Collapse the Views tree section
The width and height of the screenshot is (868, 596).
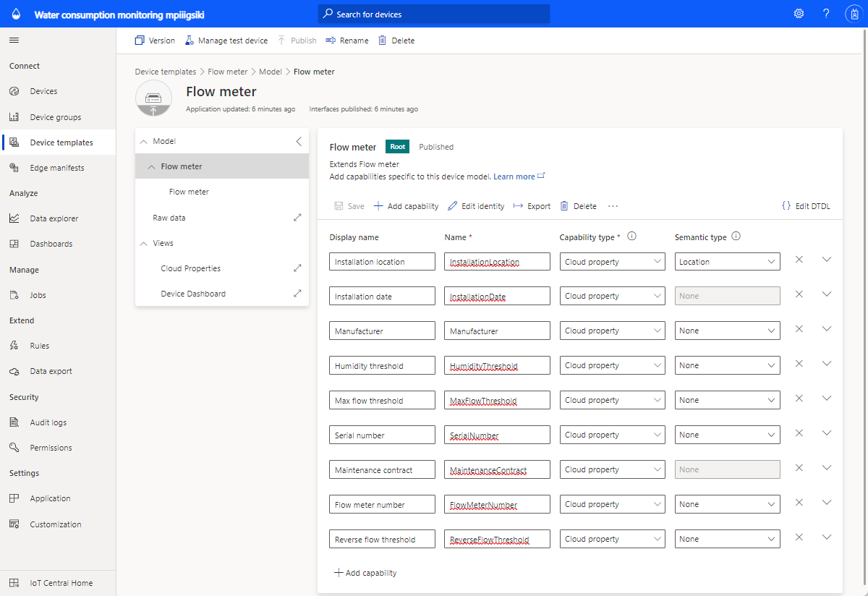[143, 244]
